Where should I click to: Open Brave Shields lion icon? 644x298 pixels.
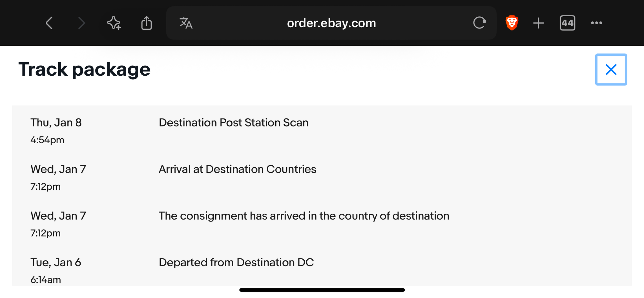pyautogui.click(x=512, y=23)
